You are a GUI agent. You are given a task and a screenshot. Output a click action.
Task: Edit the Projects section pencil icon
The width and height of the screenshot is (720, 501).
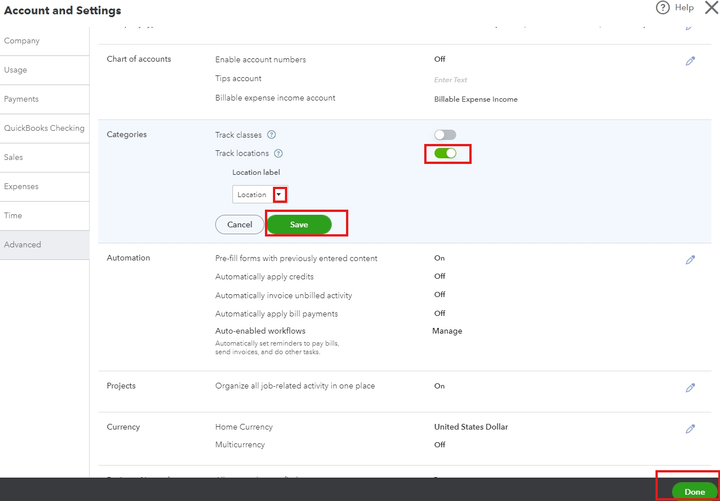[x=690, y=388]
